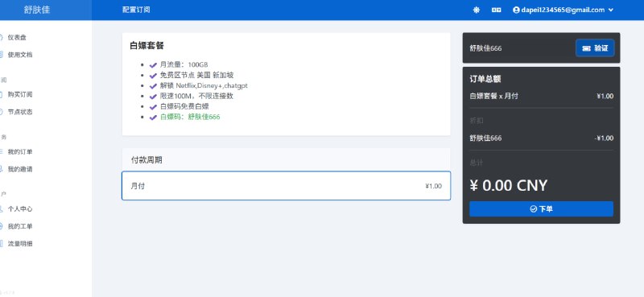Screen dimensions: 644x297
Task: Click the 折扣 label in order summary
Action: coord(477,121)
